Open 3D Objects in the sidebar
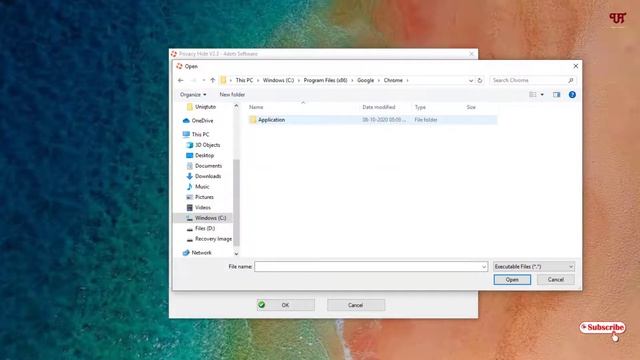Image resolution: width=640 pixels, height=360 pixels. pos(207,145)
